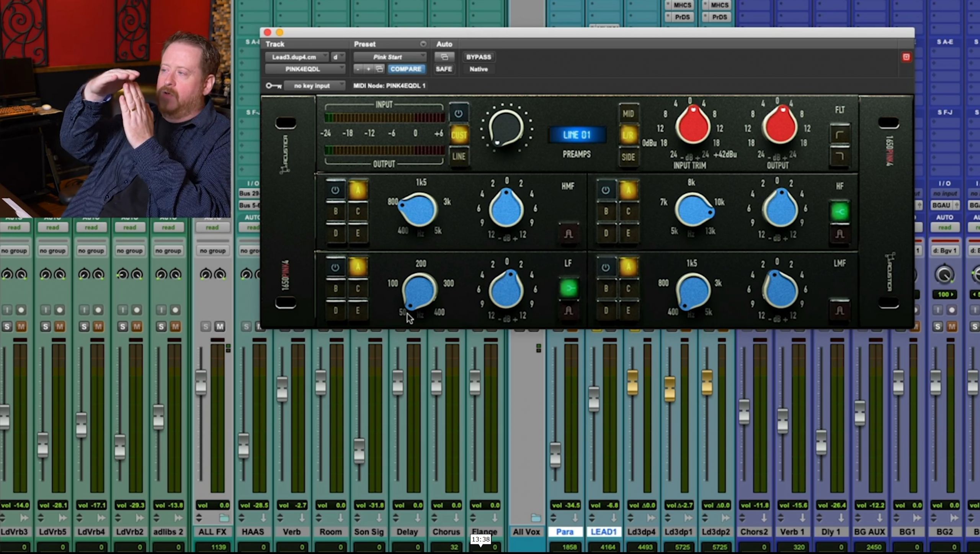The height and width of the screenshot is (554, 980).
Task: Open the automation enable window icon
Action: [x=444, y=57]
